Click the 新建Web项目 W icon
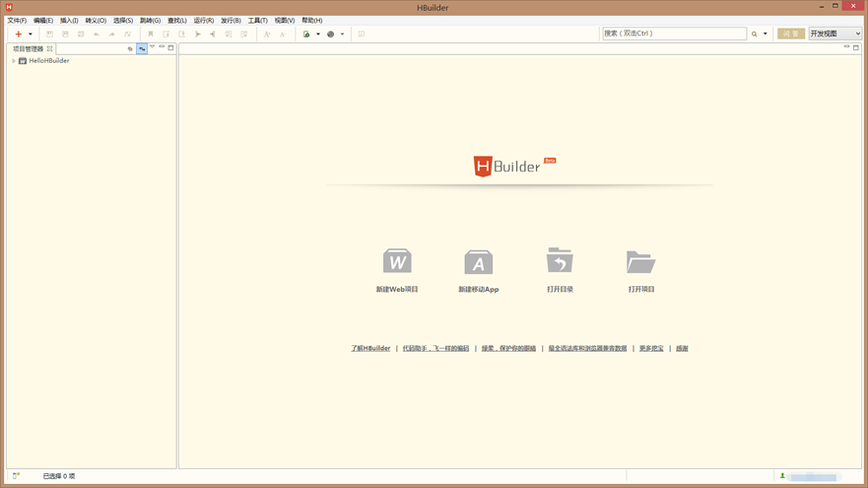The image size is (868, 488). click(397, 261)
